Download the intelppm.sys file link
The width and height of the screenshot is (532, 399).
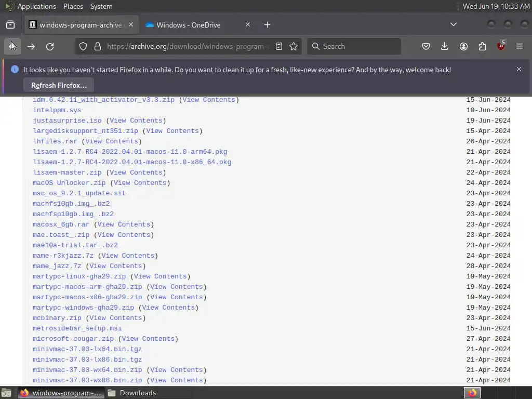57,110
